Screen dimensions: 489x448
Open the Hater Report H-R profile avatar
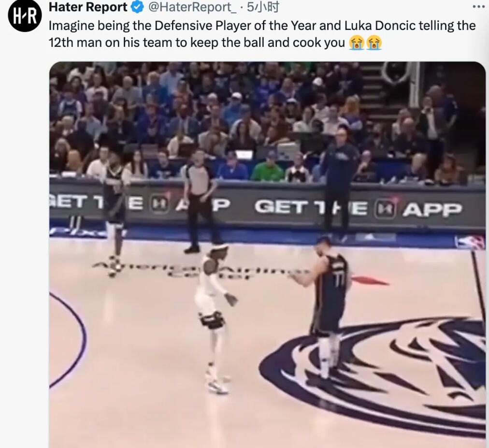pyautogui.click(x=25, y=15)
